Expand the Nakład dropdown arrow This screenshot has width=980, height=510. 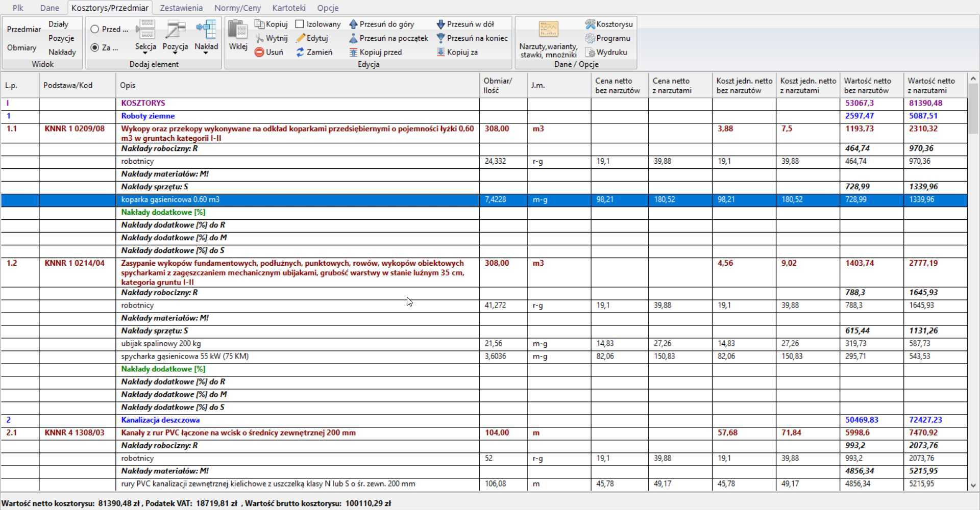point(206,53)
